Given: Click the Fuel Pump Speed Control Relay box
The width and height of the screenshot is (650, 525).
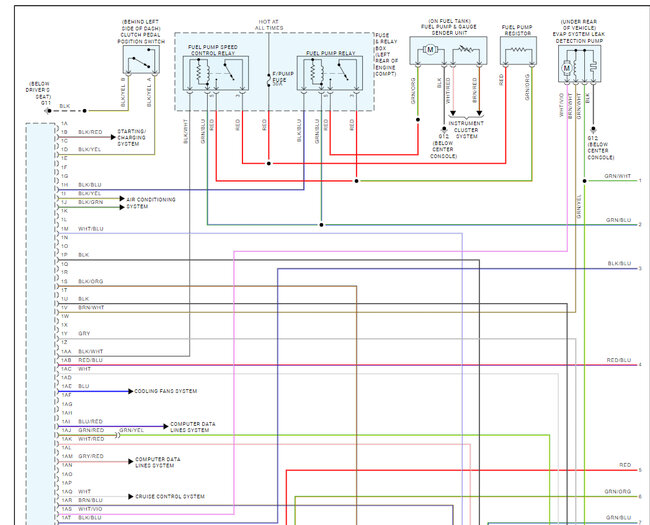Looking at the screenshot, I should 216,73.
